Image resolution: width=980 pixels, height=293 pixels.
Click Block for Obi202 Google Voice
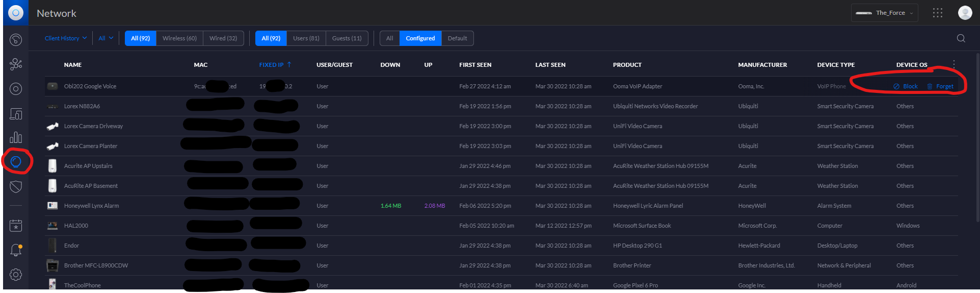pyautogui.click(x=906, y=86)
